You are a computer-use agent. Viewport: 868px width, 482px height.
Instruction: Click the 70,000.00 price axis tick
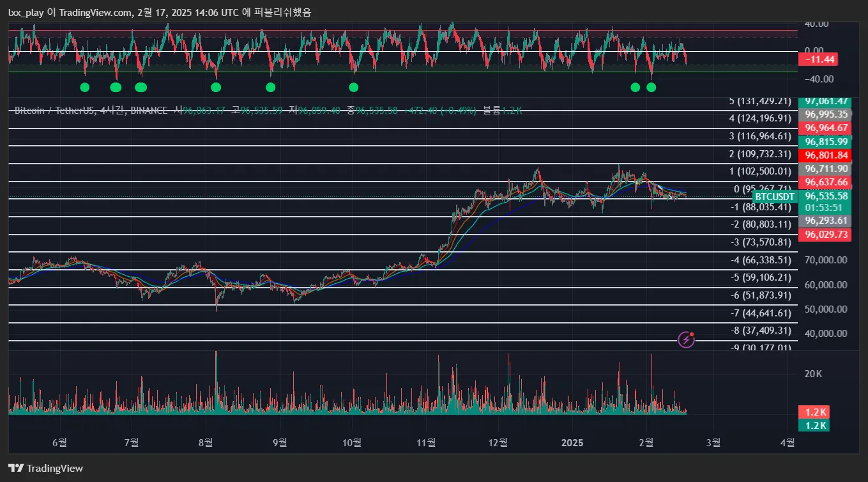(826, 260)
